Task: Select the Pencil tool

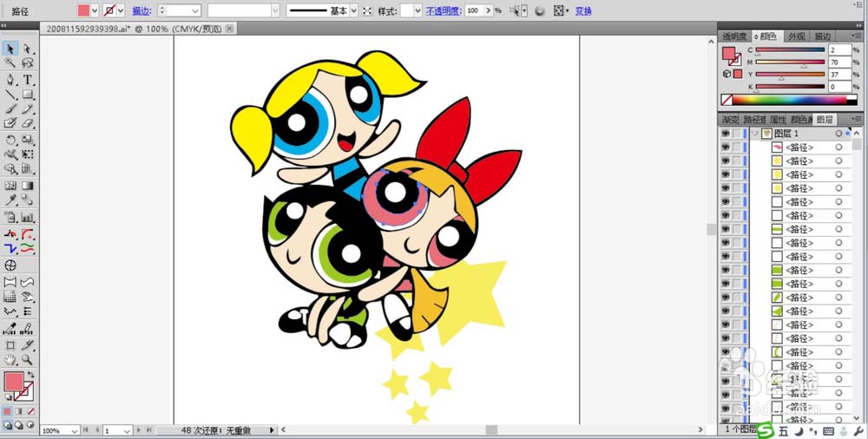Action: pyautogui.click(x=27, y=109)
